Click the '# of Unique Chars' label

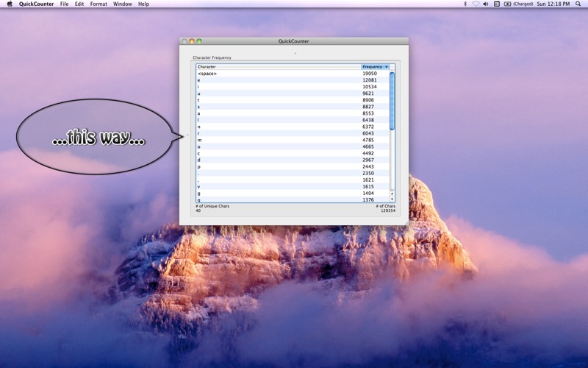coord(212,206)
